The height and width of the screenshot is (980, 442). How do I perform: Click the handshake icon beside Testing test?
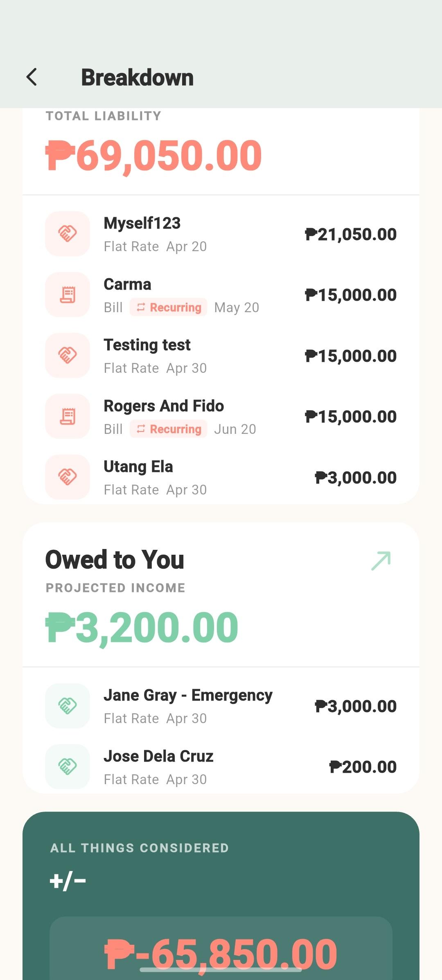[68, 355]
